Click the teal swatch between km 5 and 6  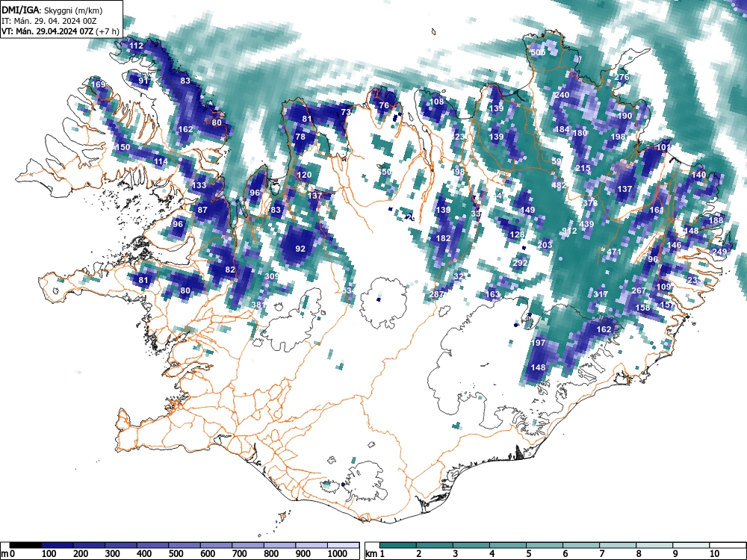click(545, 545)
